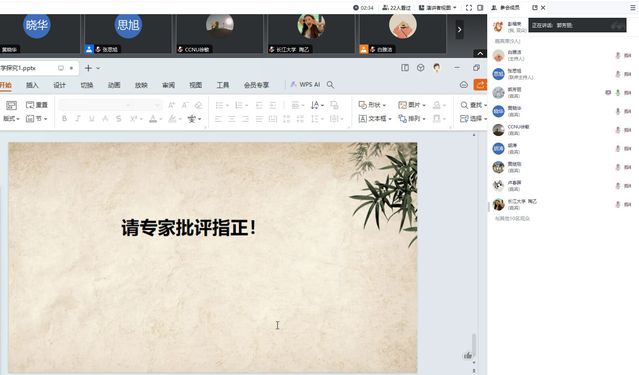Open the Tools (工具) tab
The image size is (639, 375).
223,85
